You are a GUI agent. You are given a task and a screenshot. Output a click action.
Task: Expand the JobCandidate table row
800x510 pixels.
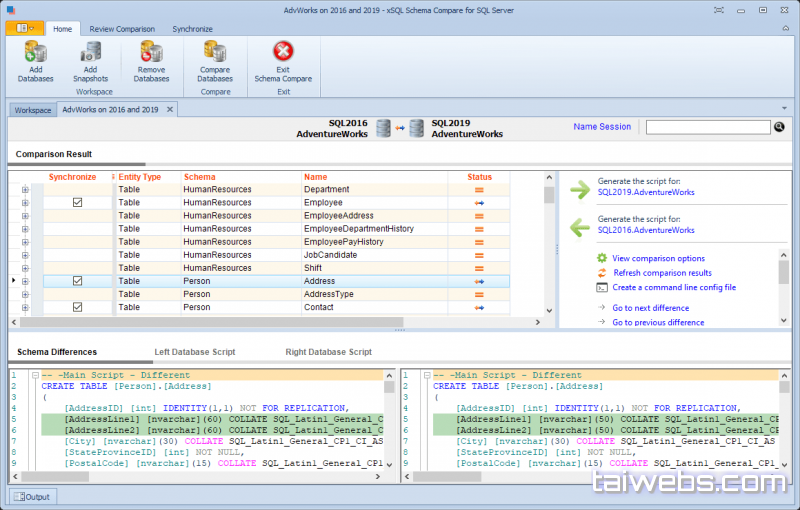pyautogui.click(x=25, y=255)
